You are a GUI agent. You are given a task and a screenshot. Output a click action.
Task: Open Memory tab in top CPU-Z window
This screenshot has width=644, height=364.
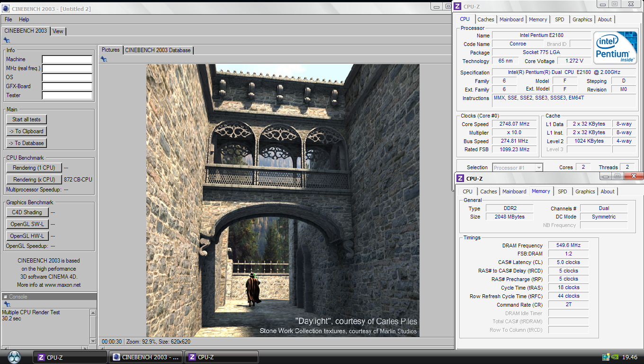point(538,19)
